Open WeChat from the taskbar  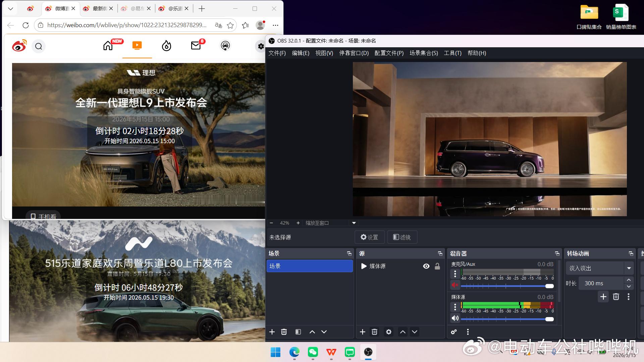(313, 352)
